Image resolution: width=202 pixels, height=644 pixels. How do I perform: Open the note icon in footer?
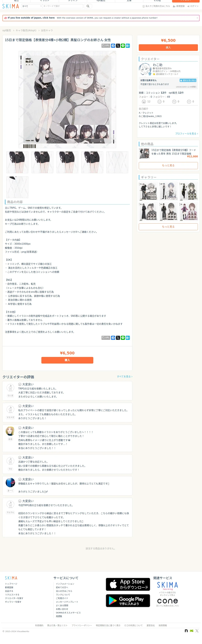(x=186, y=631)
